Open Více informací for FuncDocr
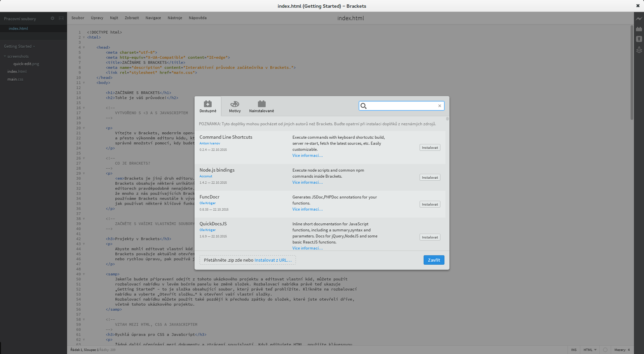Viewport: 644px width, 354px height. 307,209
